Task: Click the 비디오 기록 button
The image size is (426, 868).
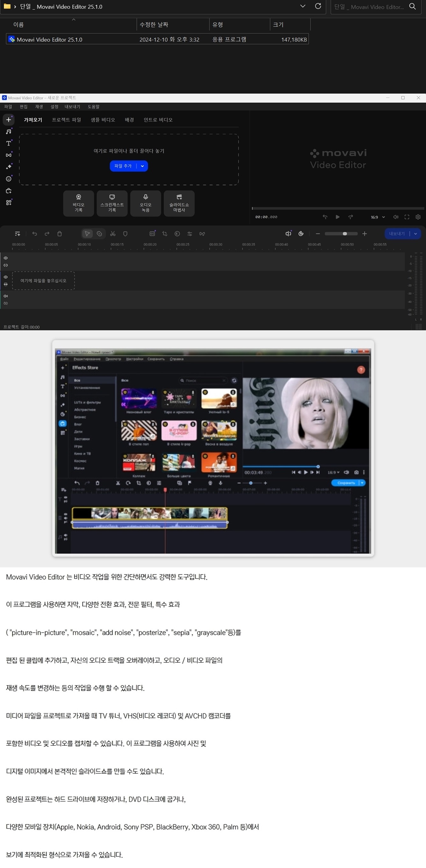Action: pos(79,203)
